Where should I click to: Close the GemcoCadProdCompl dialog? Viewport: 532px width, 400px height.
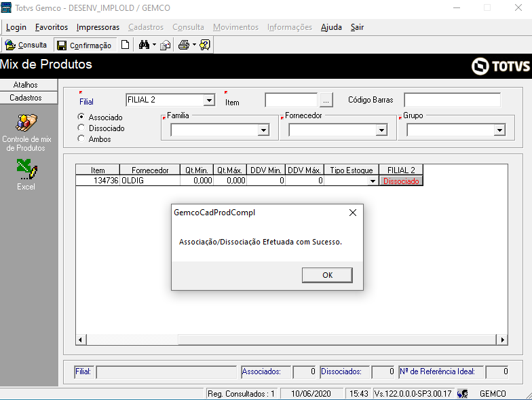tap(353, 213)
